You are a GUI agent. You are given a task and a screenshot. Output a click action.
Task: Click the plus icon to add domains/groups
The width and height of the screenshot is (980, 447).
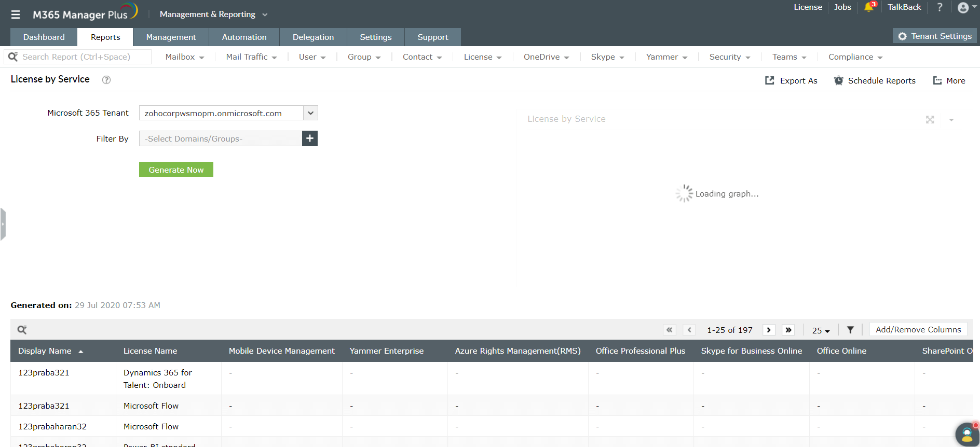click(x=310, y=138)
